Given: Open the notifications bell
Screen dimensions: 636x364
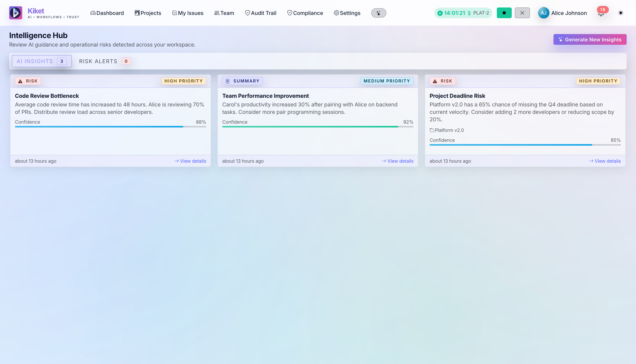Looking at the screenshot, I should coord(601,14).
